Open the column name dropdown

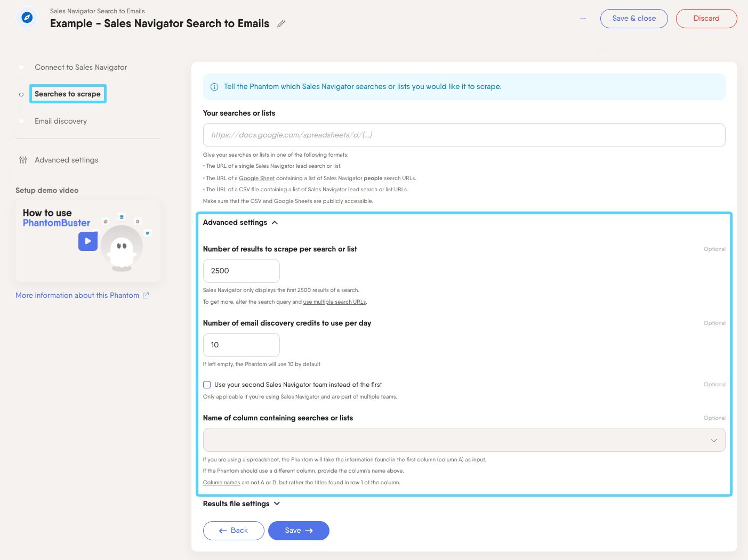pos(464,440)
